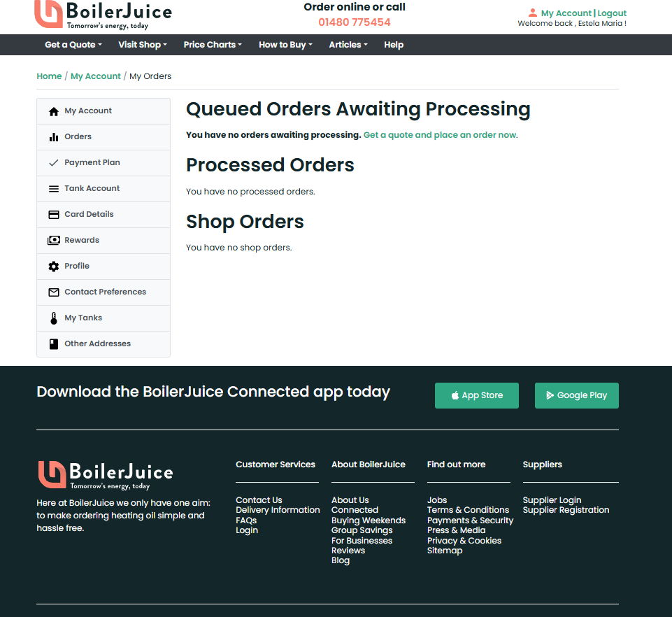672x617 pixels.
Task: Click My Account breadcrumb link
Action: coord(96,76)
